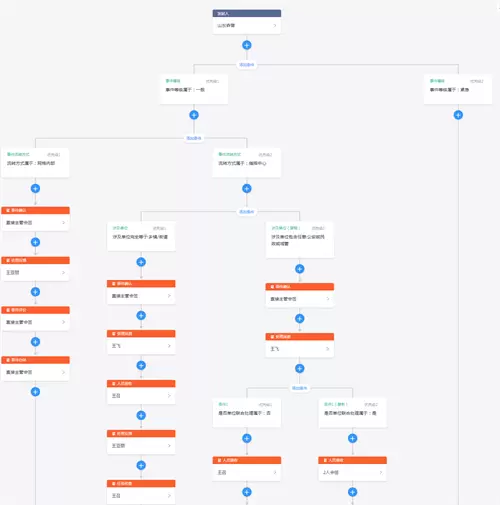Screen dimensions: 500x505
Task: Add node below 流转方式属于：指挥中心 condition
Action: click(x=247, y=188)
